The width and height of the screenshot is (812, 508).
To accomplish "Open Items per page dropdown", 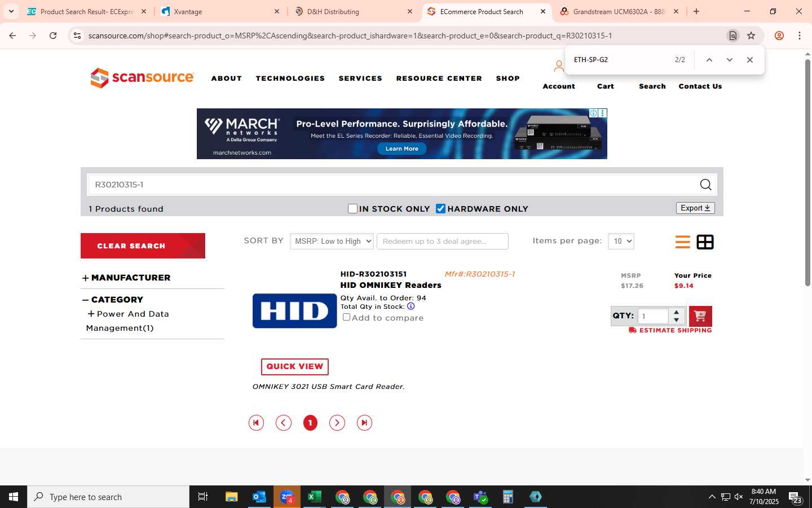I will (x=621, y=241).
